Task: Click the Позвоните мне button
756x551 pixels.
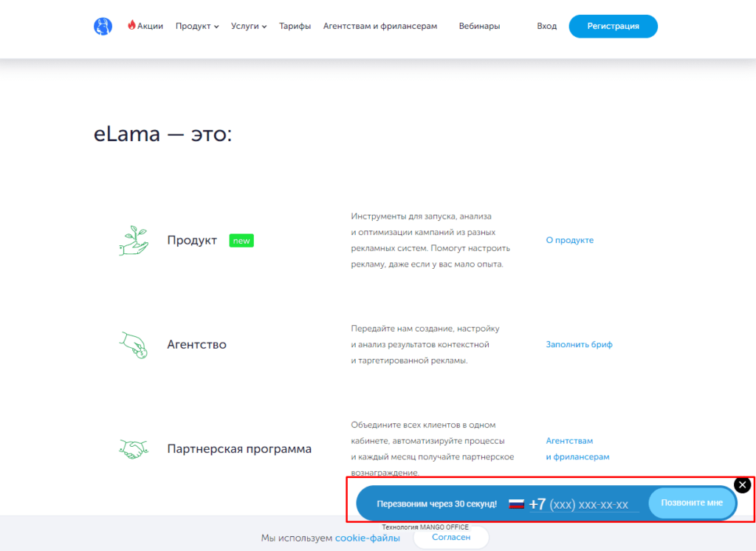Action: 692,503
